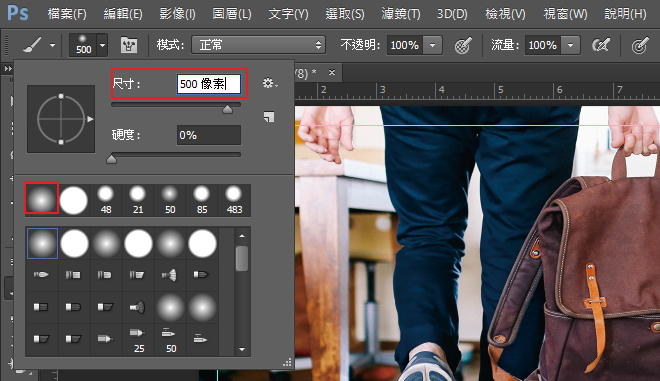Open the gear settings menu in brush picker
Viewport: 660px width, 381px height.
[x=270, y=83]
